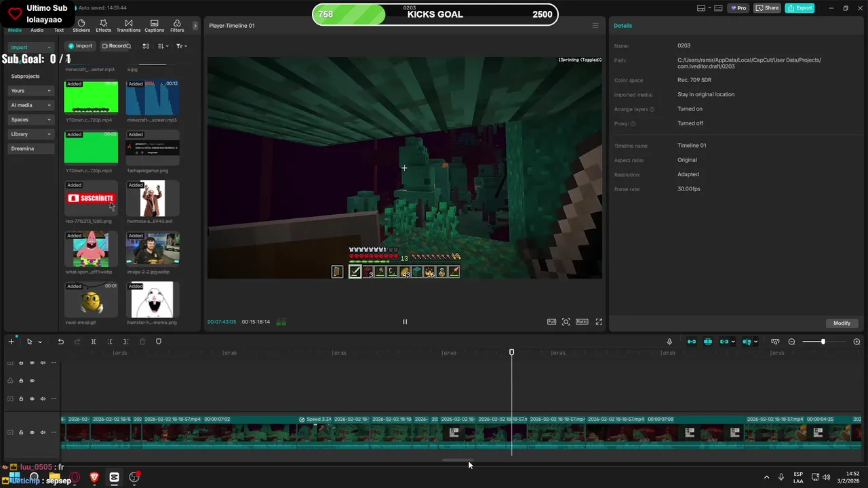Image resolution: width=868 pixels, height=488 pixels.
Task: Open the main video track's more options
Action: point(54,432)
